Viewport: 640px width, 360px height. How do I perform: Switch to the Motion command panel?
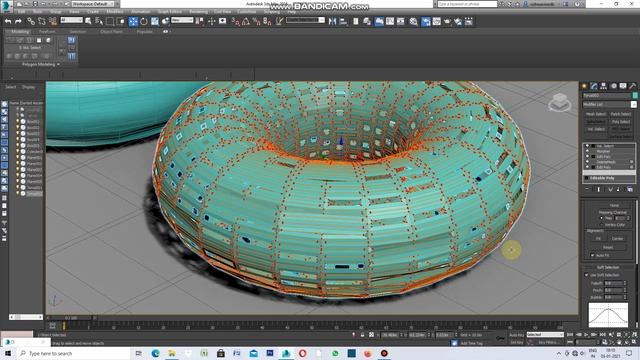(613, 86)
